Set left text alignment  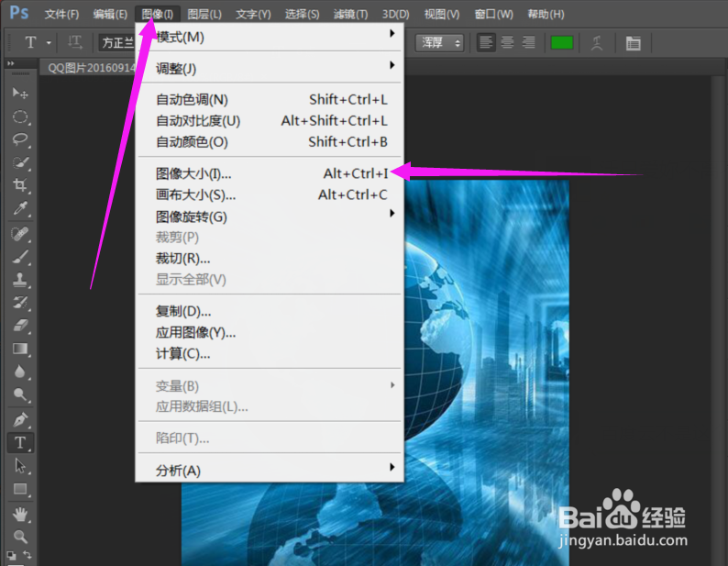click(486, 43)
